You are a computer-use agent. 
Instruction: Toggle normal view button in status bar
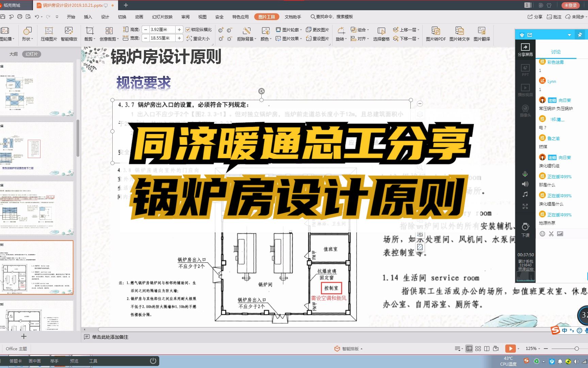point(469,349)
